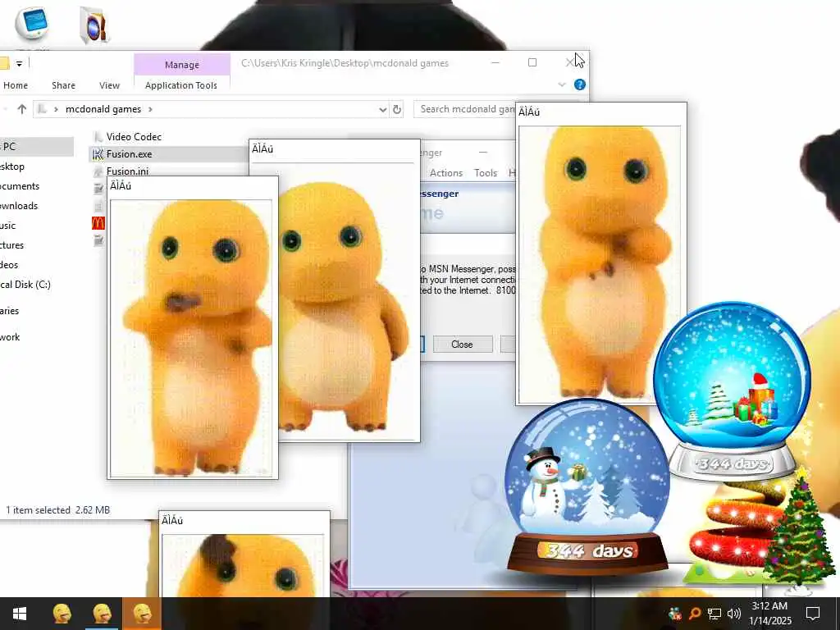Open MSN Messenger Tools menu

(x=486, y=173)
